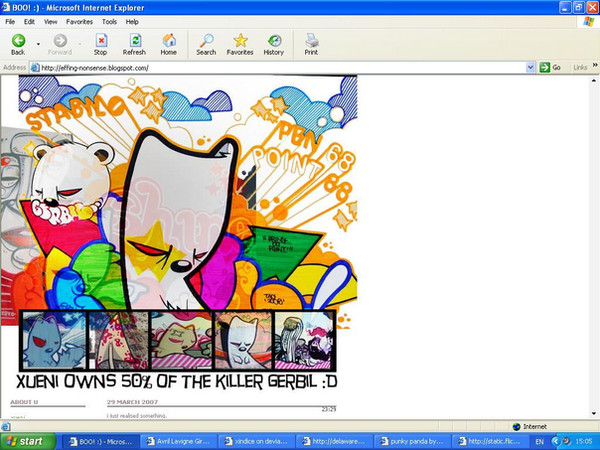Click the 29 March 2007 post date
Screen dimensions: 600x450
(x=132, y=402)
